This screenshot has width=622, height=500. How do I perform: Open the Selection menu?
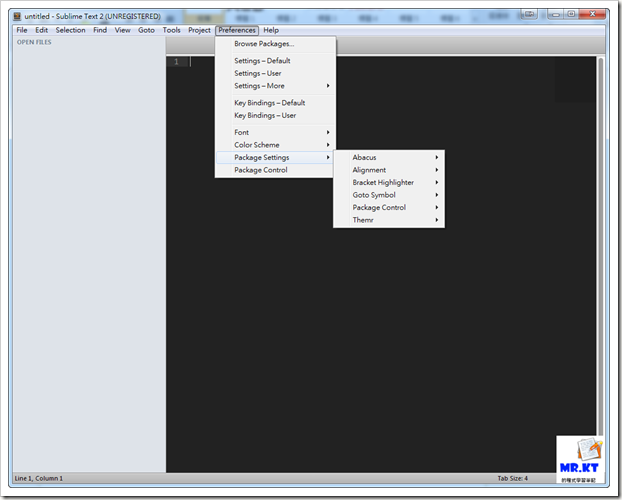(70, 30)
